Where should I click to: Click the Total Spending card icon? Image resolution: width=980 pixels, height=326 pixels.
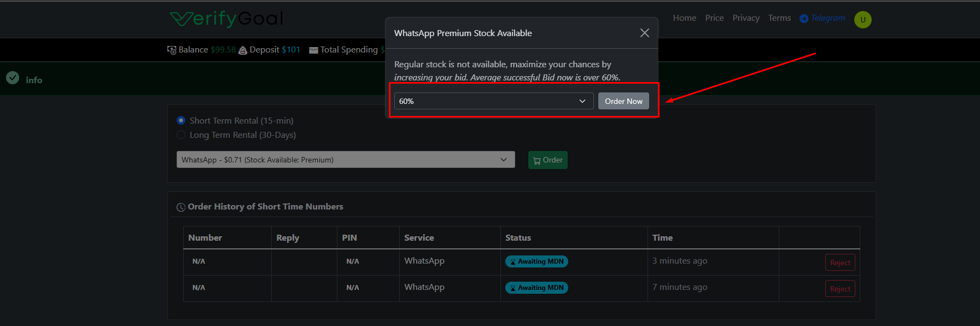point(313,50)
